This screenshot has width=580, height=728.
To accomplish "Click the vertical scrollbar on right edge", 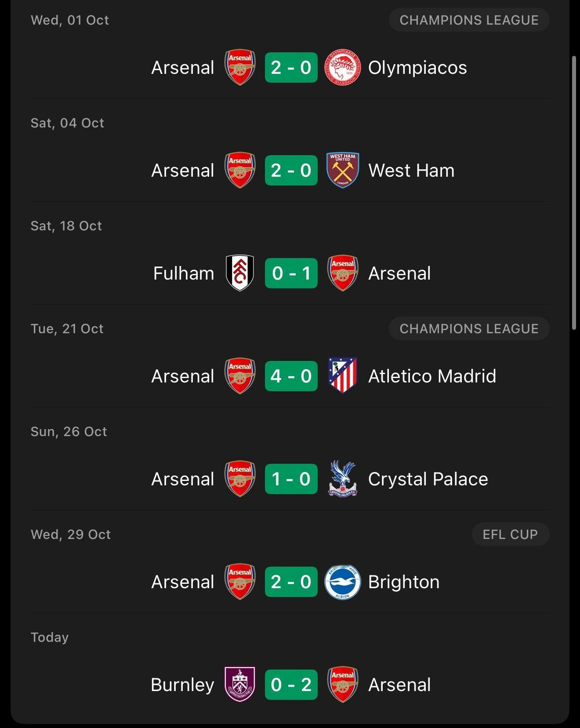I will tap(574, 193).
